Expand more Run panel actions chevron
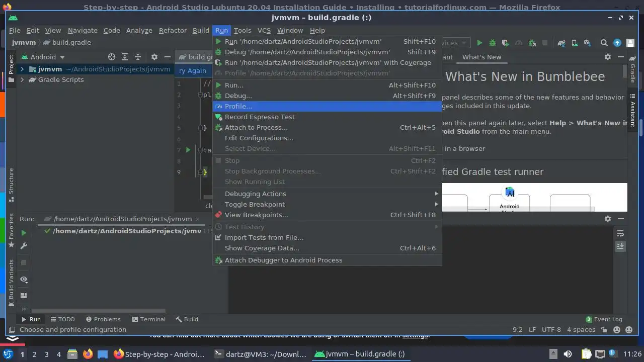The width and height of the screenshot is (644, 362). [x=24, y=309]
